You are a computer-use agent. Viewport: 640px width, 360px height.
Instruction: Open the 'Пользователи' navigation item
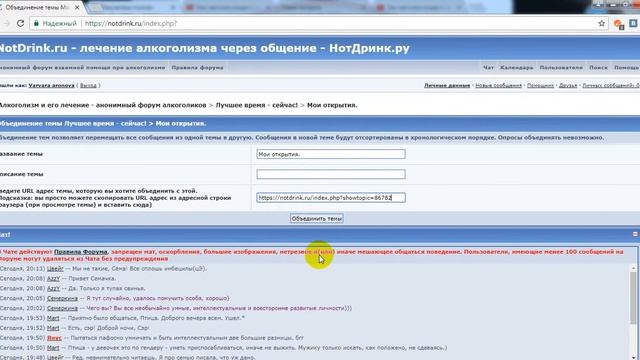(561, 67)
